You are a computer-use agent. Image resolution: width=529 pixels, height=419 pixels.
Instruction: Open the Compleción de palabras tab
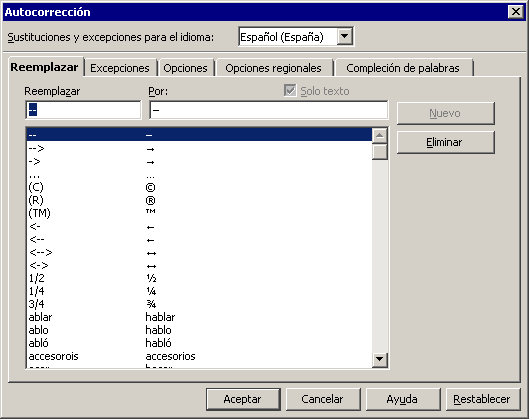403,68
